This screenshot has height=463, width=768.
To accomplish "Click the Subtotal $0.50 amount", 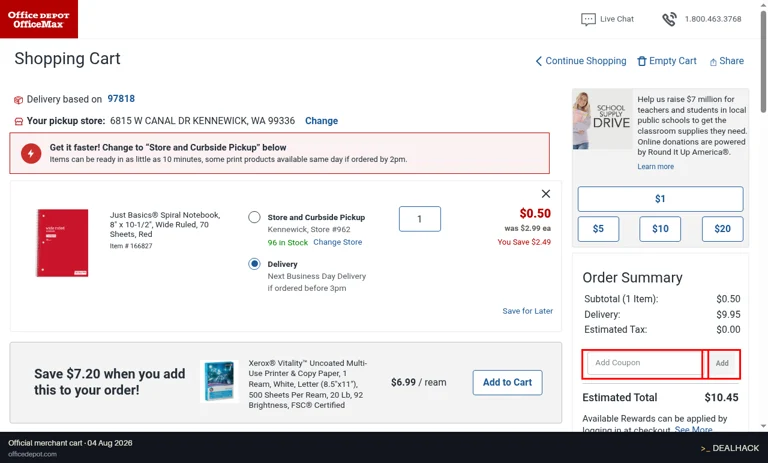I will pyautogui.click(x=728, y=299).
